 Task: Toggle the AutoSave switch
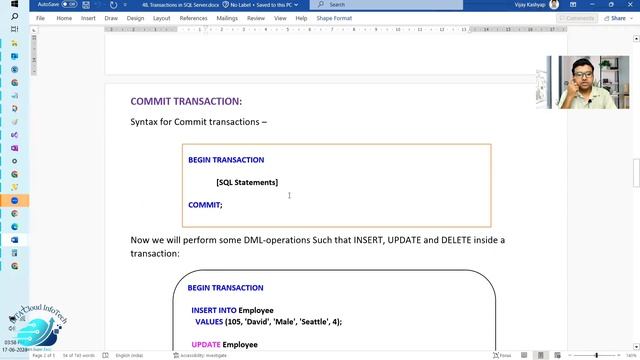69,4
